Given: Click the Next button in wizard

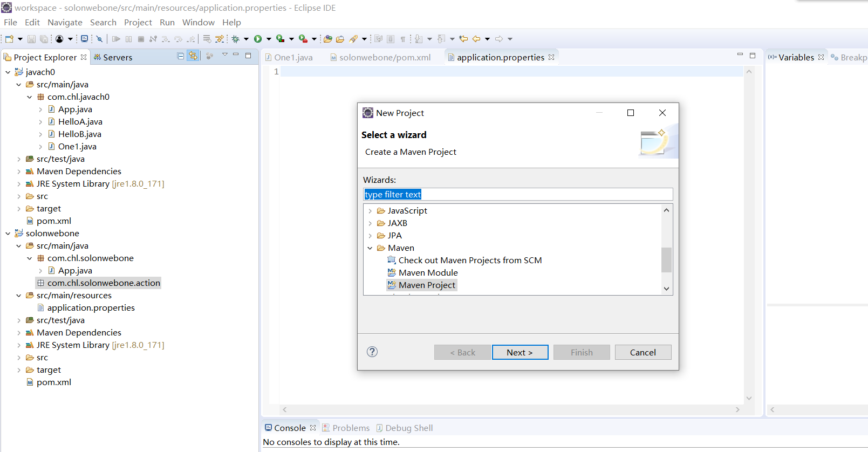Looking at the screenshot, I should [x=520, y=352].
